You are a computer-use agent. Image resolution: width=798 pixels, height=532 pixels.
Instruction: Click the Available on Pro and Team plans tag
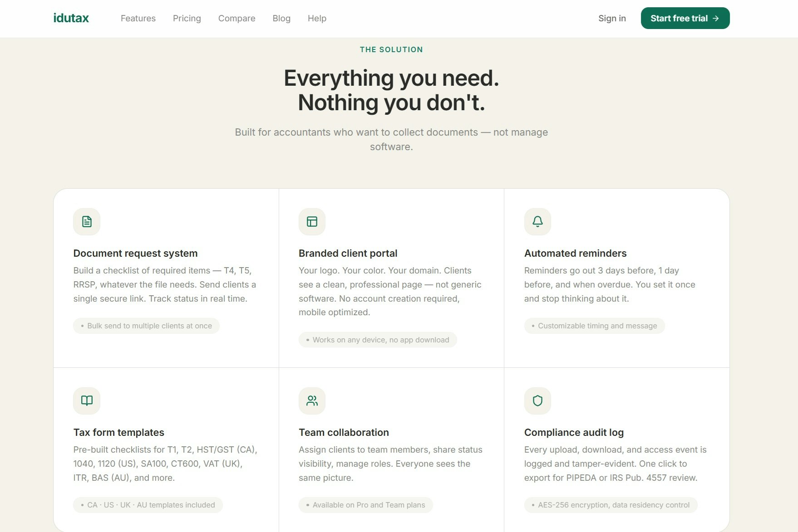(365, 505)
